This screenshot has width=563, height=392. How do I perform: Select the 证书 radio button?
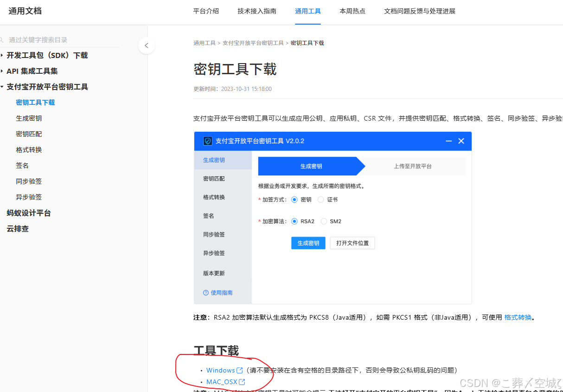click(x=321, y=199)
